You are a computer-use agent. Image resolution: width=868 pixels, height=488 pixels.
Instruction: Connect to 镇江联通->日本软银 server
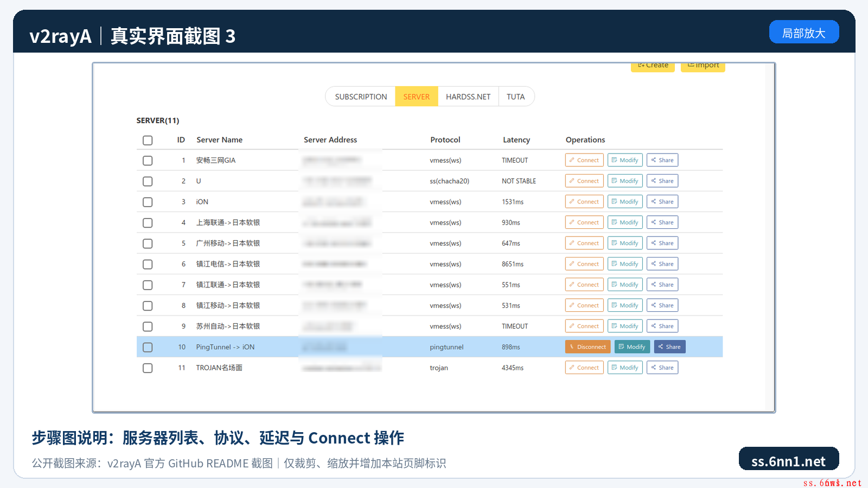point(584,285)
